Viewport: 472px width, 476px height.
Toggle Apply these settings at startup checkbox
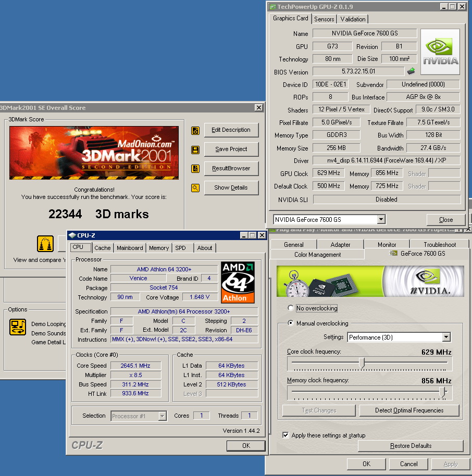coord(285,435)
